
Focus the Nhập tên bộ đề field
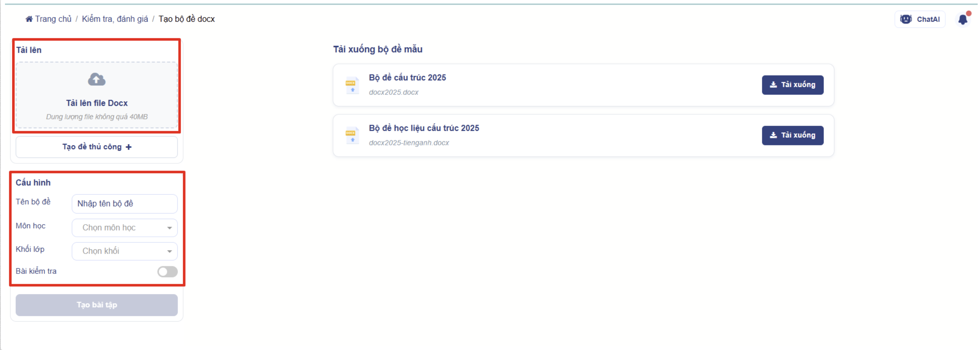pyautogui.click(x=124, y=203)
